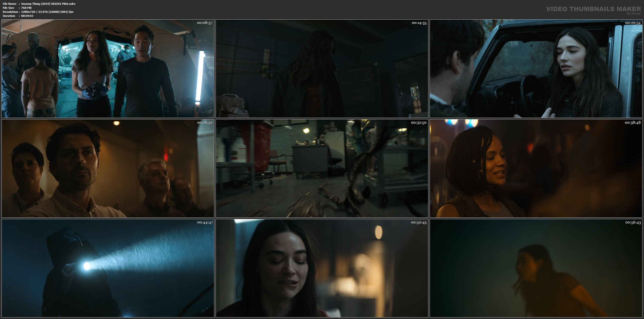Click the thumbnail at 00:14:55

coord(322,68)
